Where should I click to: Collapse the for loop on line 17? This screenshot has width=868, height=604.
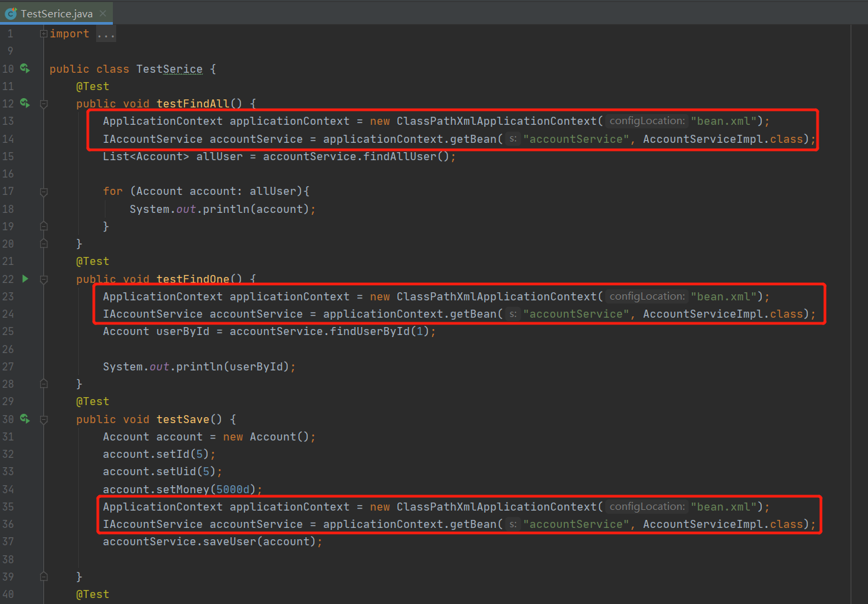(43, 192)
